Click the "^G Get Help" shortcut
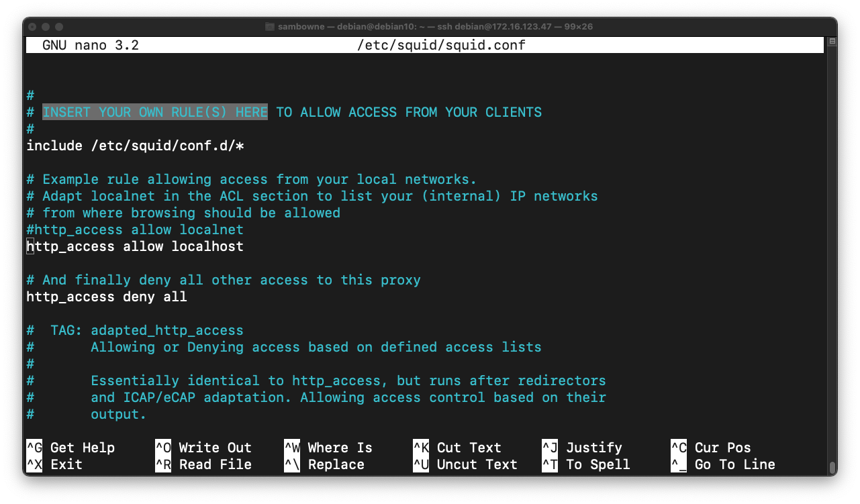 point(70,448)
